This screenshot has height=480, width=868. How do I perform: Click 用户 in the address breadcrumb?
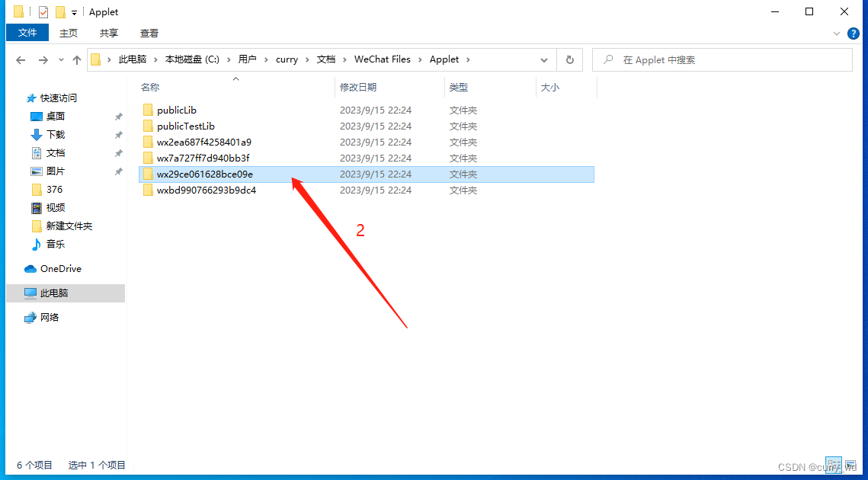[248, 59]
